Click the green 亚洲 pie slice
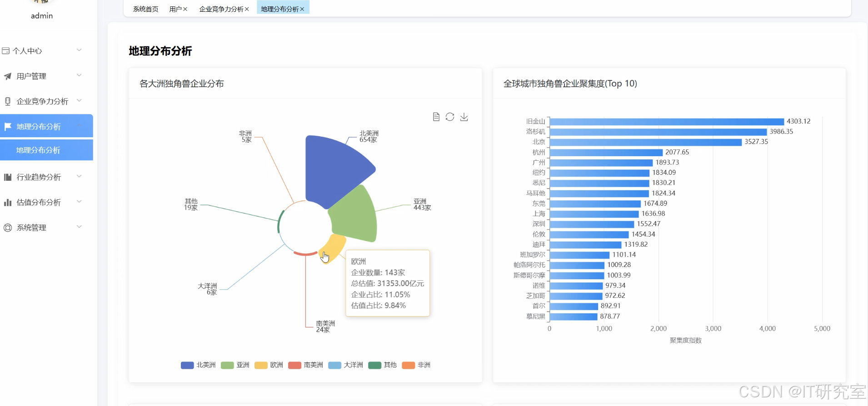The width and height of the screenshot is (868, 406). 354,216
